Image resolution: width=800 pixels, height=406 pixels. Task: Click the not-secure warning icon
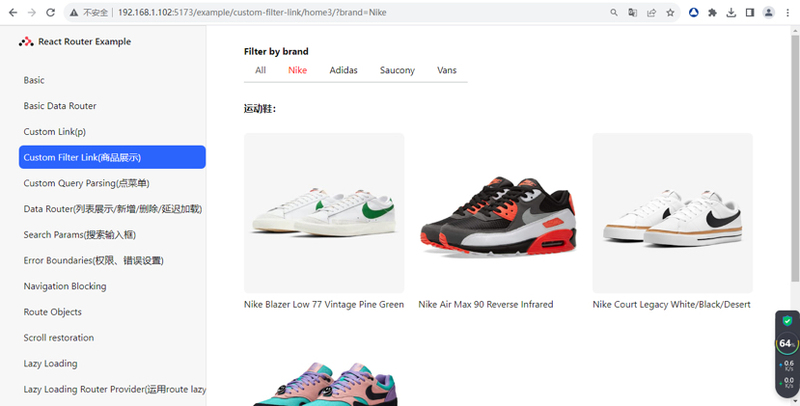74,13
